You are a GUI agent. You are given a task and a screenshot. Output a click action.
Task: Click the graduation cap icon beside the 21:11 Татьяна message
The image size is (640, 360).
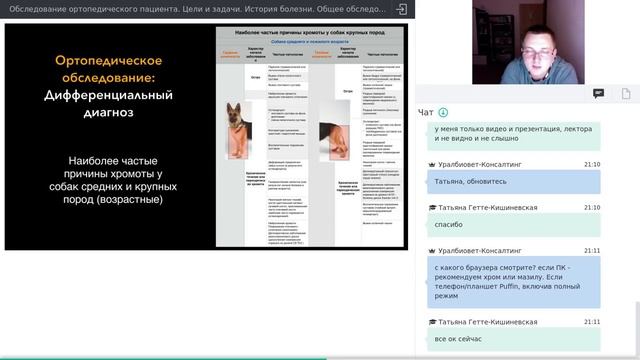click(x=432, y=322)
